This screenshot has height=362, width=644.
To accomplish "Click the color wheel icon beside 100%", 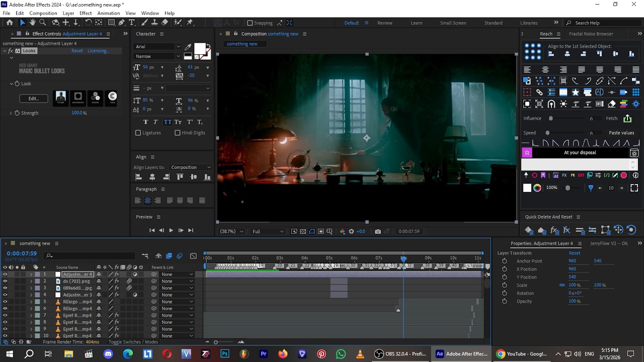I will pyautogui.click(x=537, y=188).
